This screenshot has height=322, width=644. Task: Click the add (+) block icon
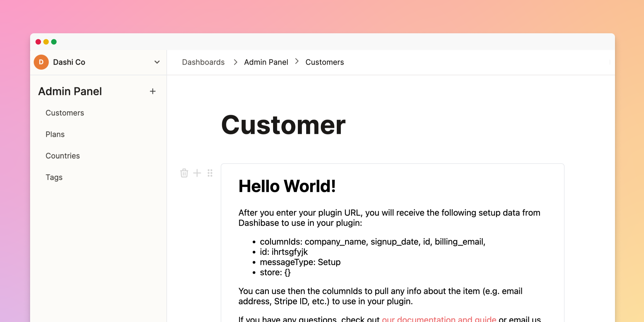pos(197,173)
